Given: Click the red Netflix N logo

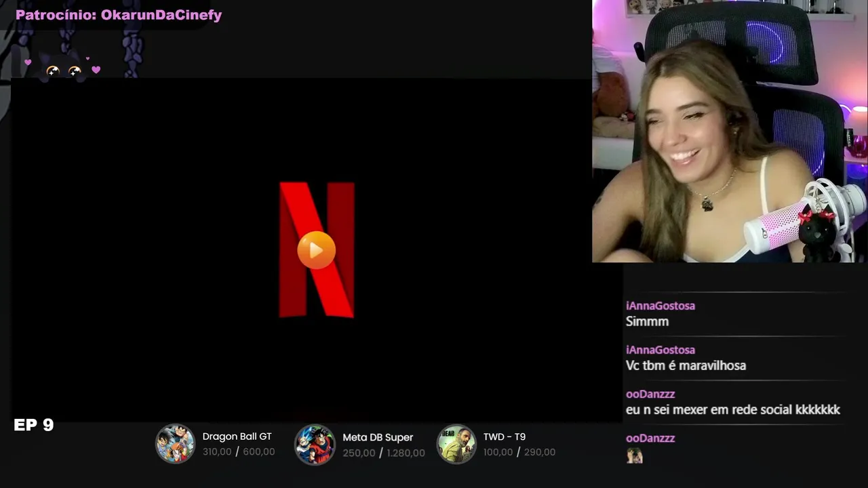Looking at the screenshot, I should pyautogui.click(x=317, y=249).
